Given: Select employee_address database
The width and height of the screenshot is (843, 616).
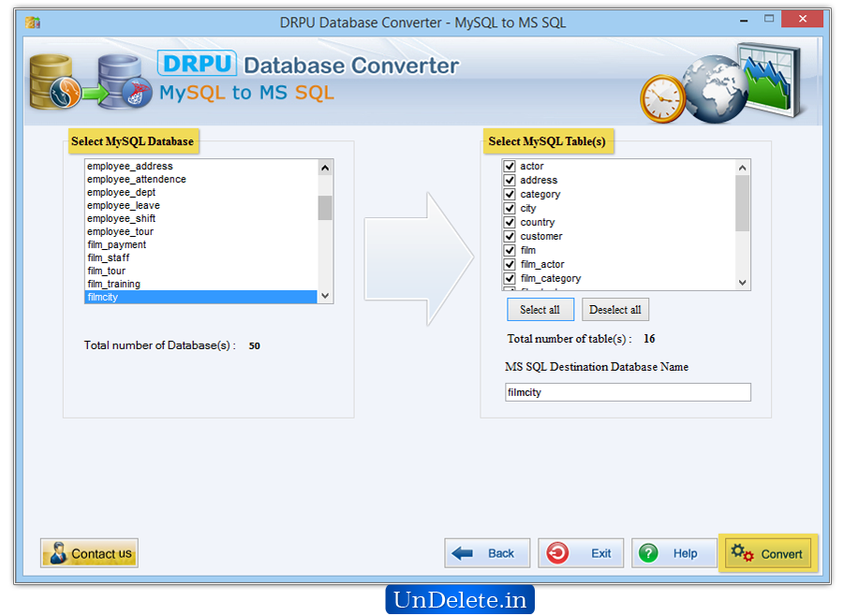Looking at the screenshot, I should 201,166.
